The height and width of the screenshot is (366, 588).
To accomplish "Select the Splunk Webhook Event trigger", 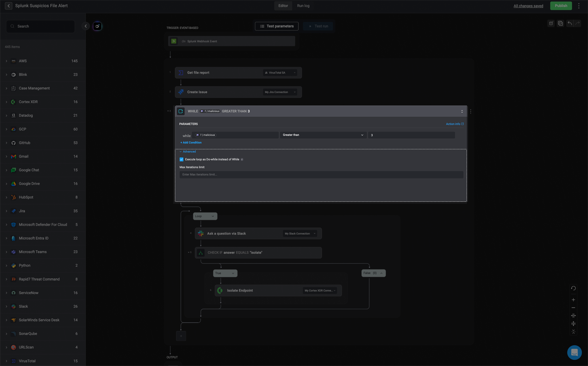I will coord(232,41).
